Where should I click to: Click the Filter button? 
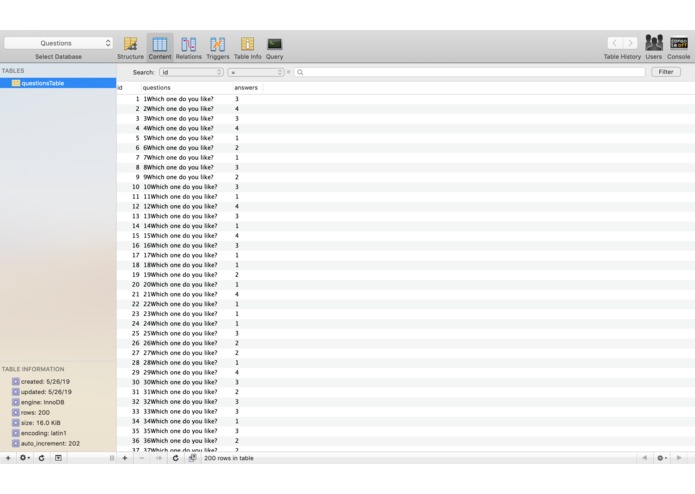tap(666, 72)
